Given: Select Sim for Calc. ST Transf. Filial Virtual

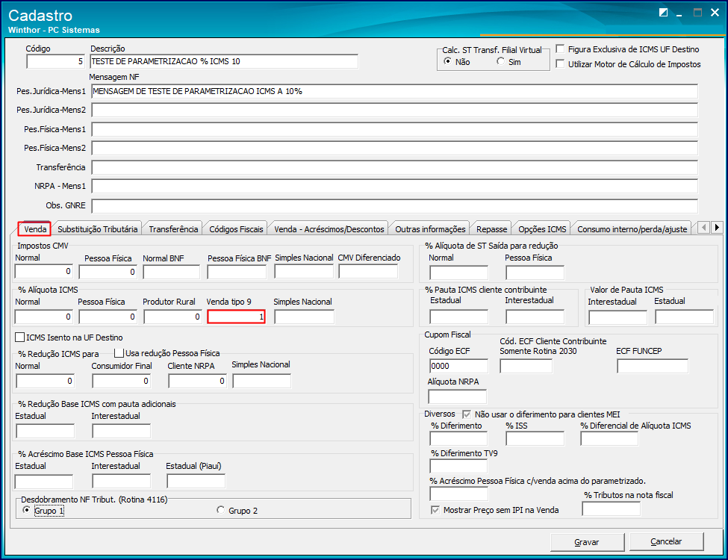Looking at the screenshot, I should [500, 61].
